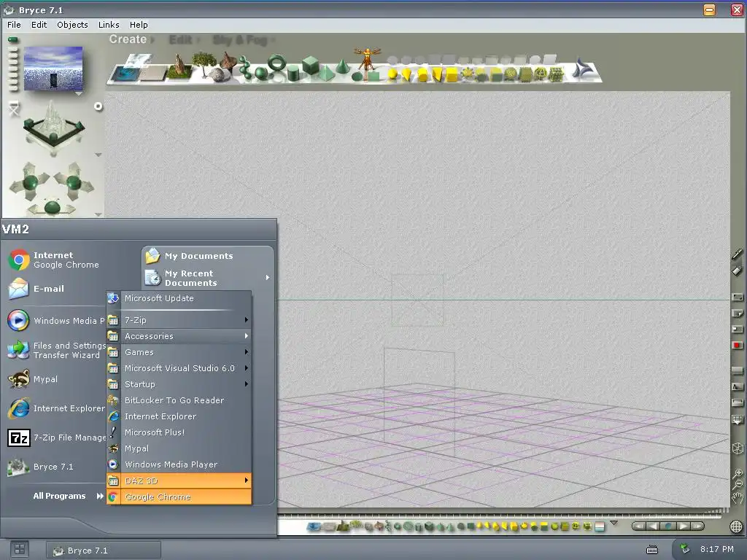This screenshot has height=560, width=747.
Task: Create a green cylinder primitive
Action: click(293, 74)
